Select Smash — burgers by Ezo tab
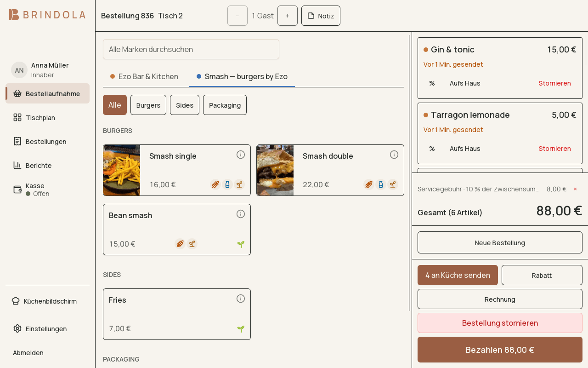Viewport: 588px width, 368px height. point(242,76)
